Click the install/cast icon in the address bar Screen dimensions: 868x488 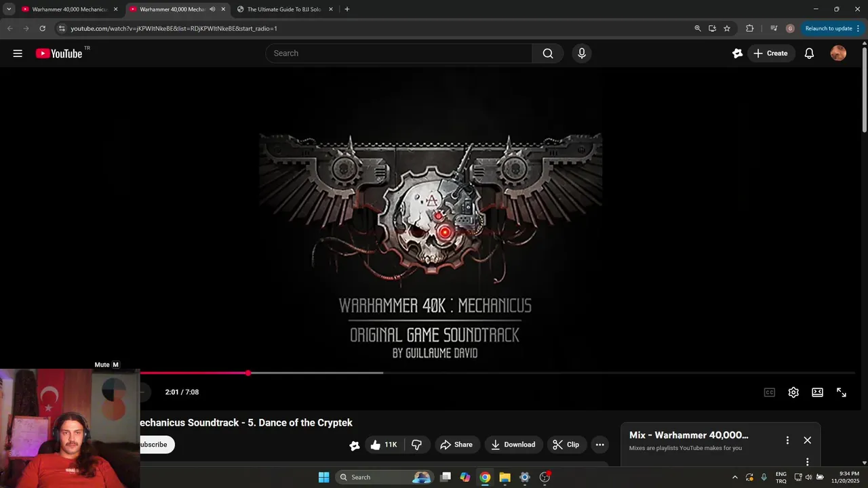[712, 28]
